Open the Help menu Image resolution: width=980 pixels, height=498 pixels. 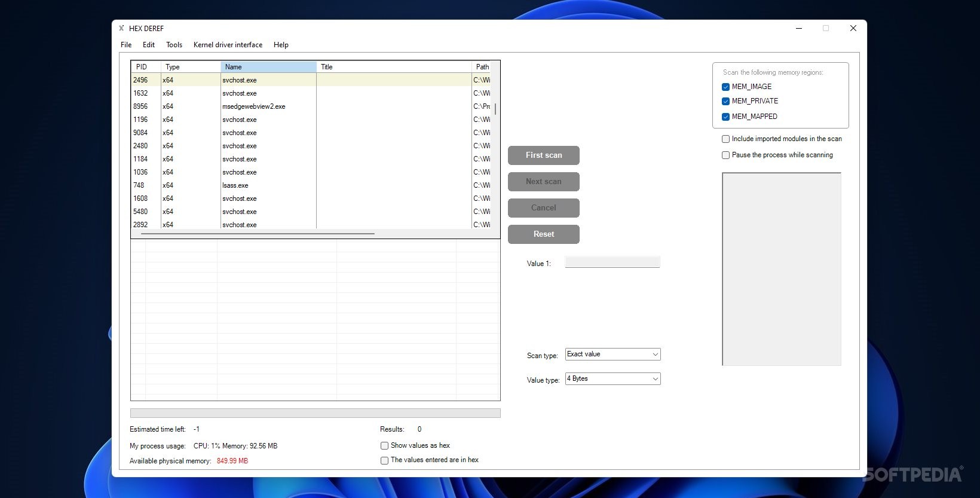(281, 45)
